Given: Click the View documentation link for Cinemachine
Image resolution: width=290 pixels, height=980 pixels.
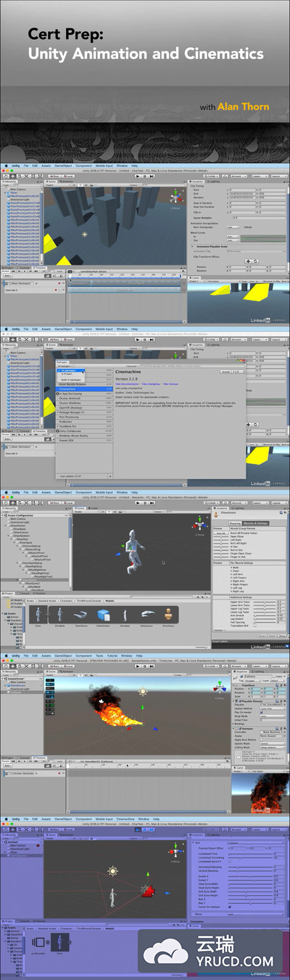Looking at the screenshot, I should pyautogui.click(x=127, y=383).
